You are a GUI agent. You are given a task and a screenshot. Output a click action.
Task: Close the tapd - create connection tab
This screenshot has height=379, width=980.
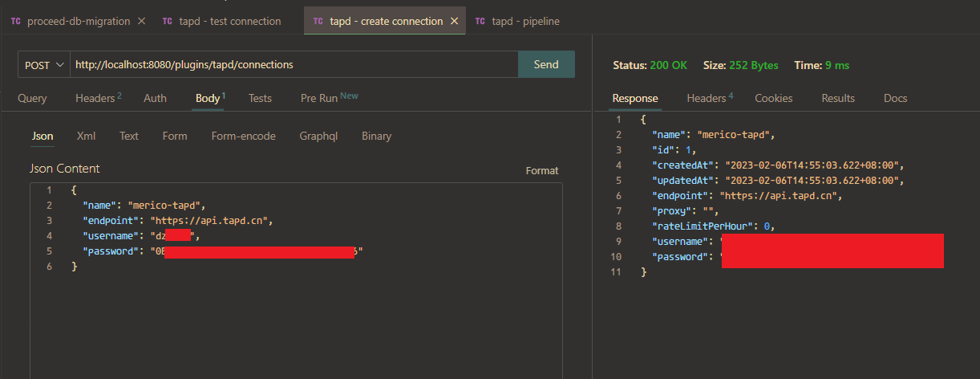pyautogui.click(x=455, y=22)
